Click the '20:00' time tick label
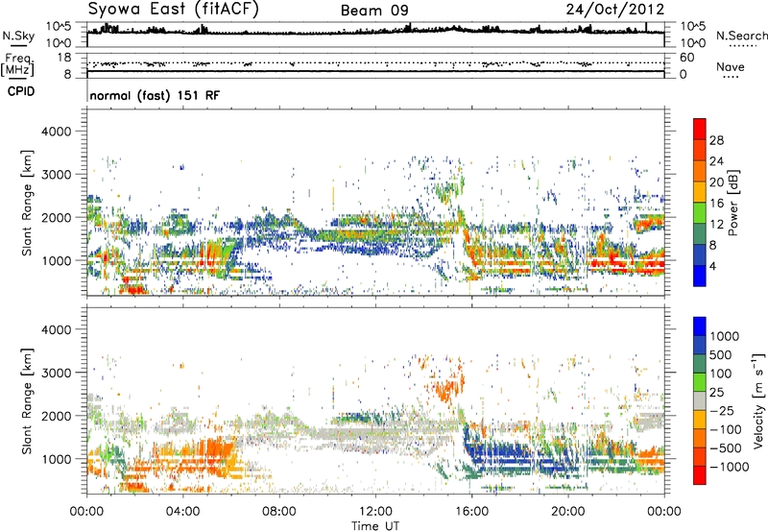The image size is (768, 532). point(568,511)
